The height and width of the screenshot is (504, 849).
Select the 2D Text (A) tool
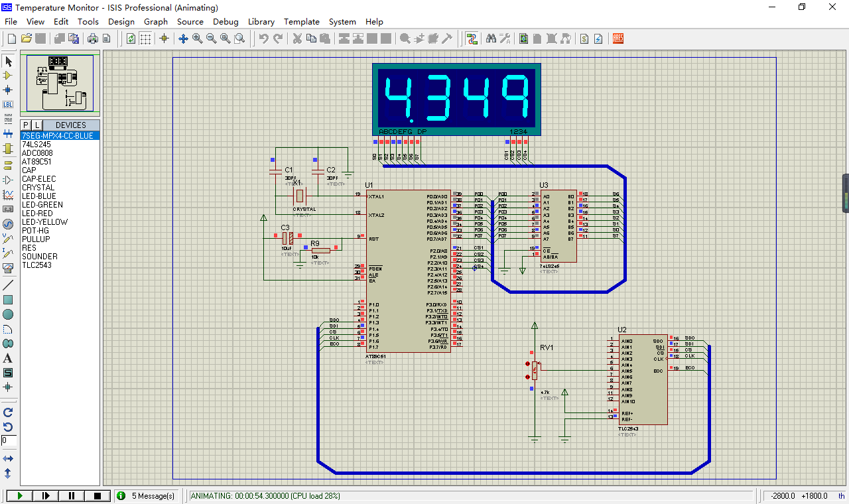[x=9, y=358]
